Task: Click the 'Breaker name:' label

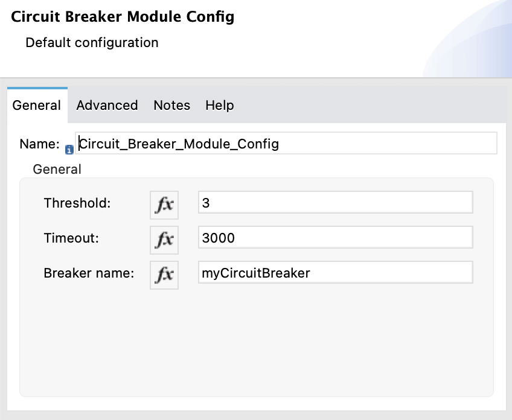Action: click(x=89, y=273)
